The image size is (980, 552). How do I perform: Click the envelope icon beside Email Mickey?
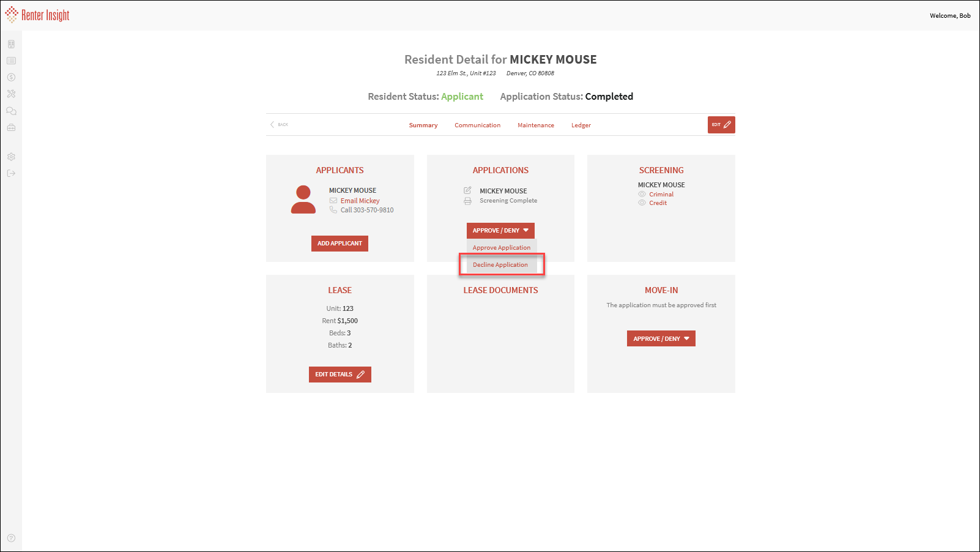tap(333, 201)
